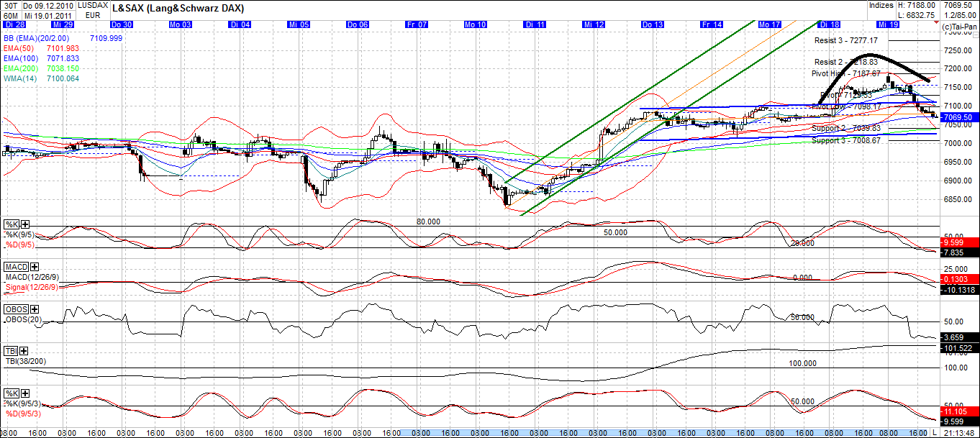The height and width of the screenshot is (438, 980).
Task: Select the Di 18 date marker
Action: click(830, 23)
